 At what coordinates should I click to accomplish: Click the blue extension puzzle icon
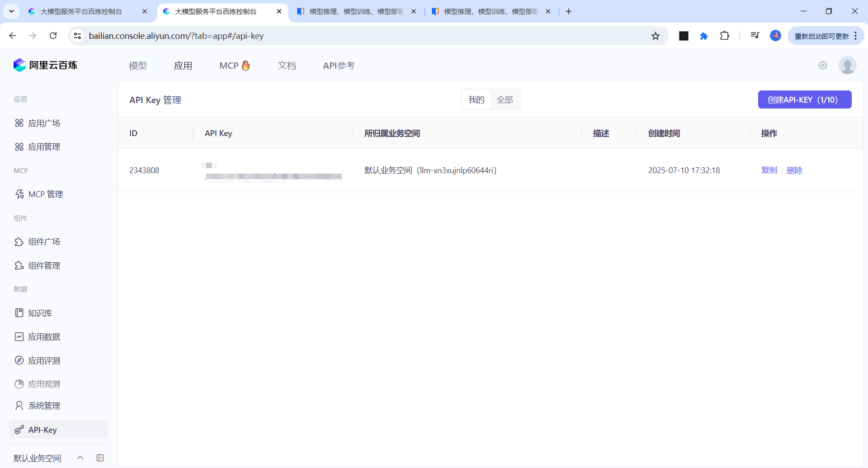click(704, 36)
